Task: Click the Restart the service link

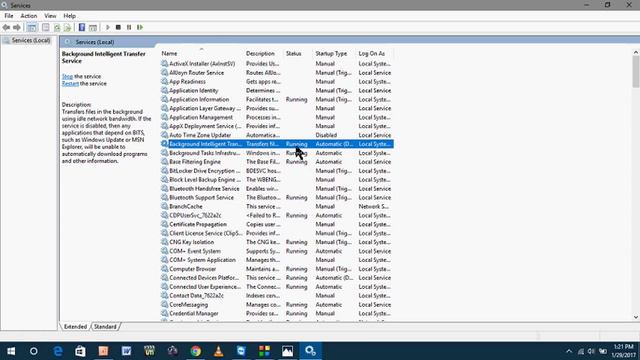Action: click(70, 83)
